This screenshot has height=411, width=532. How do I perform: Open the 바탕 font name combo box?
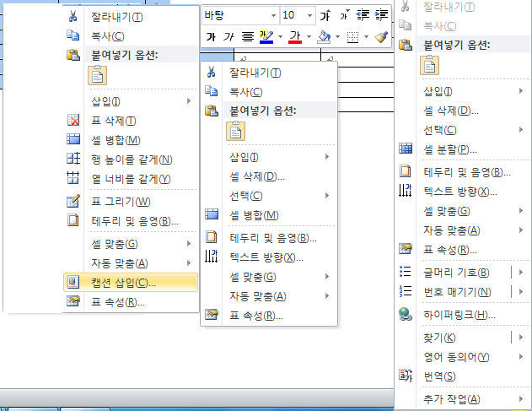pos(240,16)
